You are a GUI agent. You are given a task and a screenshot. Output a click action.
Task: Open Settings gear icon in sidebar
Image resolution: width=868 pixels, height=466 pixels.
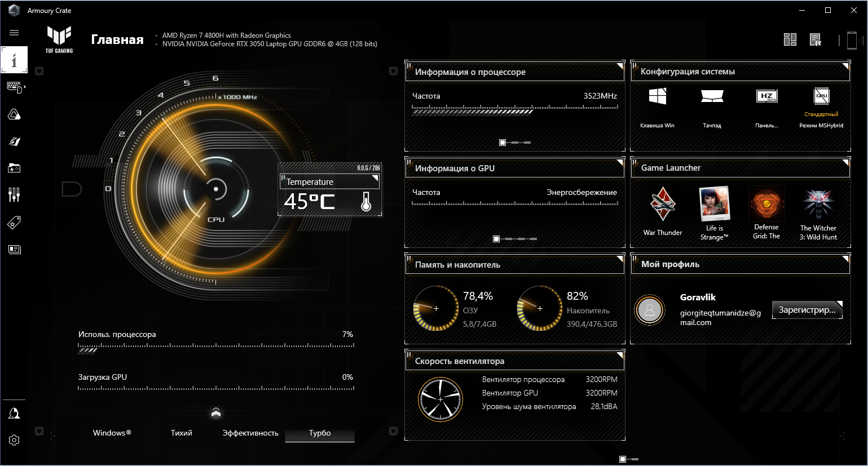tap(14, 440)
